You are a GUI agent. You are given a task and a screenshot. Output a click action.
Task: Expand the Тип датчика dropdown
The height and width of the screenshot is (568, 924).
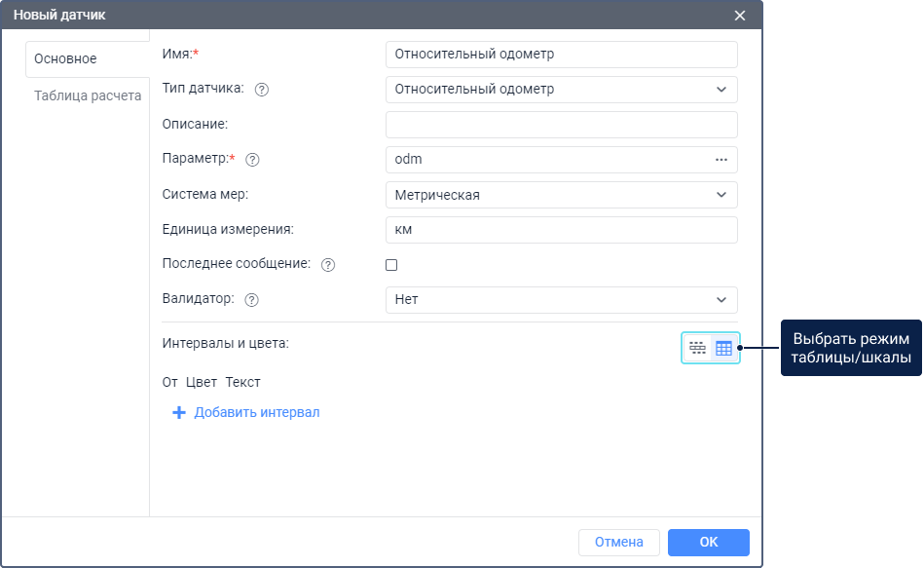click(x=561, y=90)
